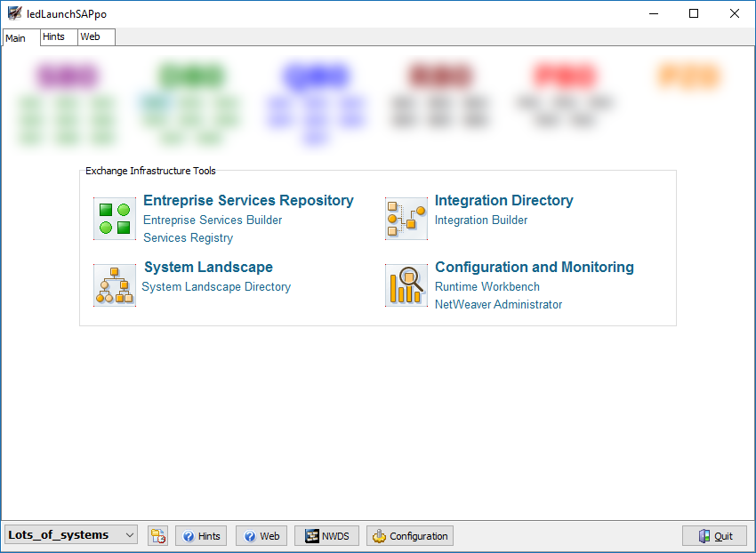756x553 pixels.
Task: Click the blurred blue system block
Action: pos(317,76)
